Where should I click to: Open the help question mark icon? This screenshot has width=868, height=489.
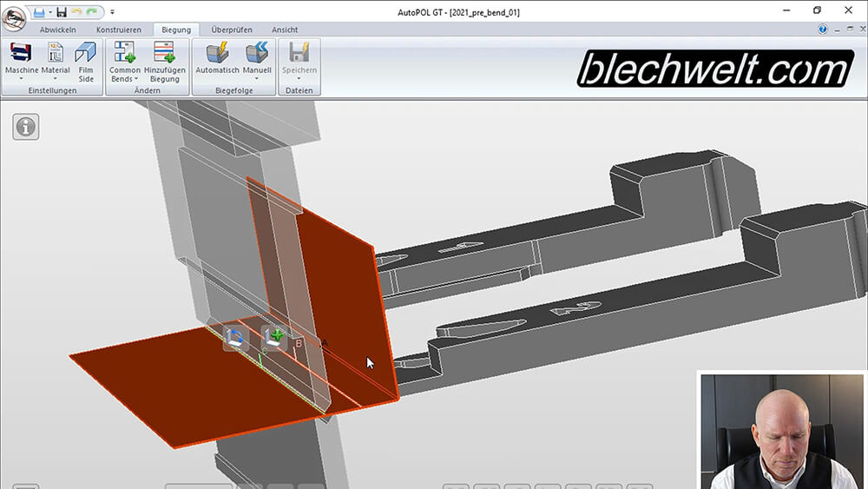(x=822, y=30)
